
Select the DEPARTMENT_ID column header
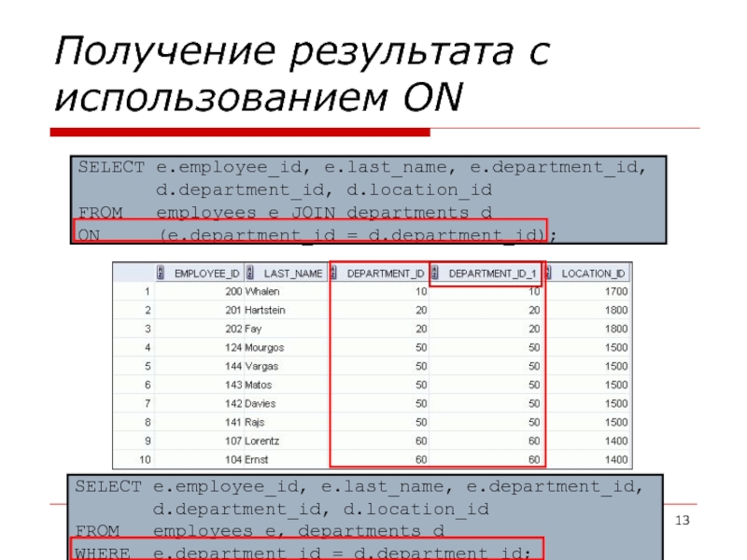[379, 273]
